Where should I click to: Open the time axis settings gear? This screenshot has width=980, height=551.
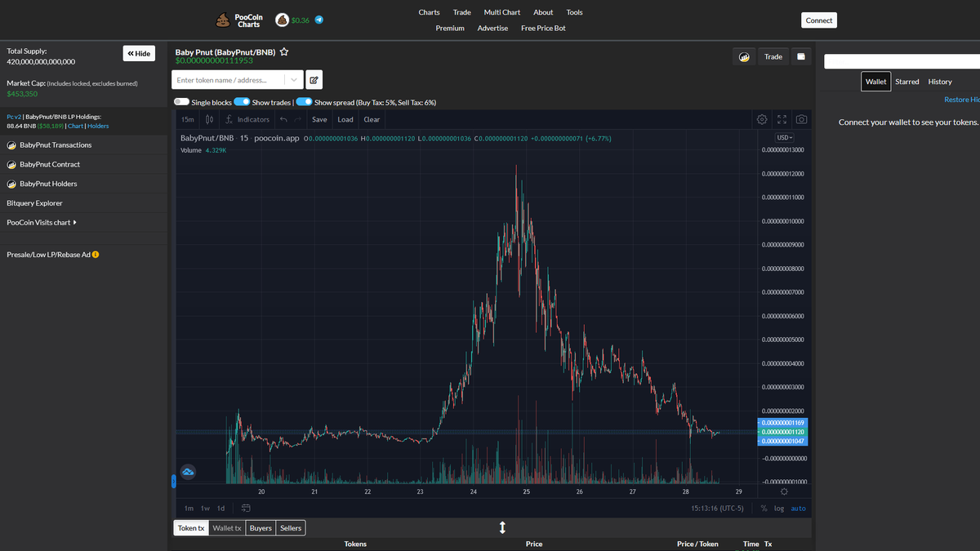pos(784,491)
